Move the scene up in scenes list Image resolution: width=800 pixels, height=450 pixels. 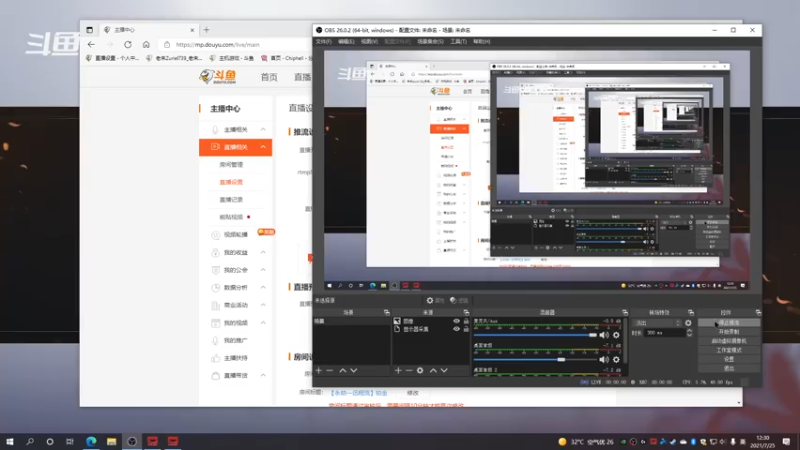pyautogui.click(x=343, y=370)
